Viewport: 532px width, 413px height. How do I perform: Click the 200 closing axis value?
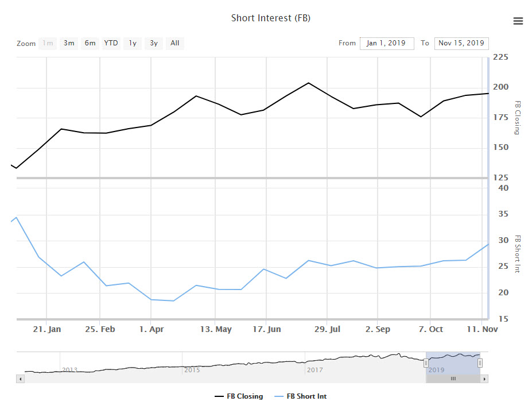(x=501, y=87)
